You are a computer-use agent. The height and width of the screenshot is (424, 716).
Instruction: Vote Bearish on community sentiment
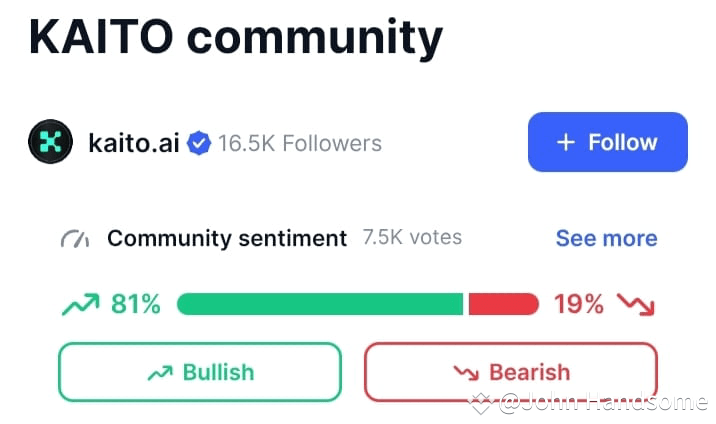[511, 372]
